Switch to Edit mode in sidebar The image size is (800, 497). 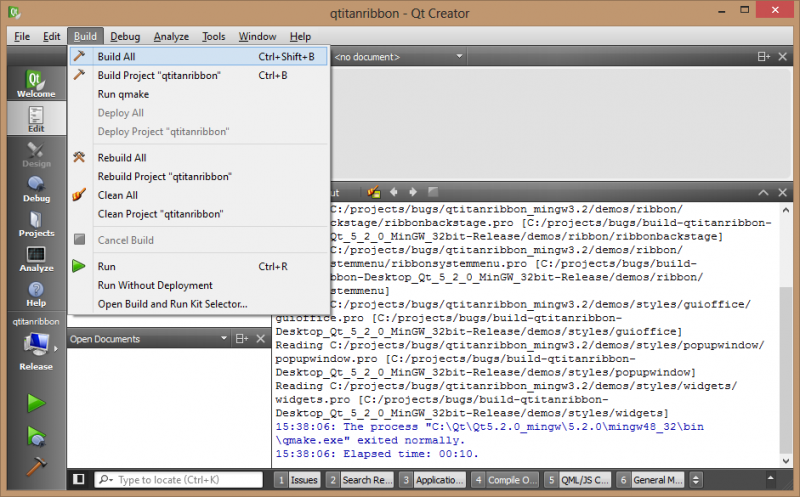[x=35, y=119]
